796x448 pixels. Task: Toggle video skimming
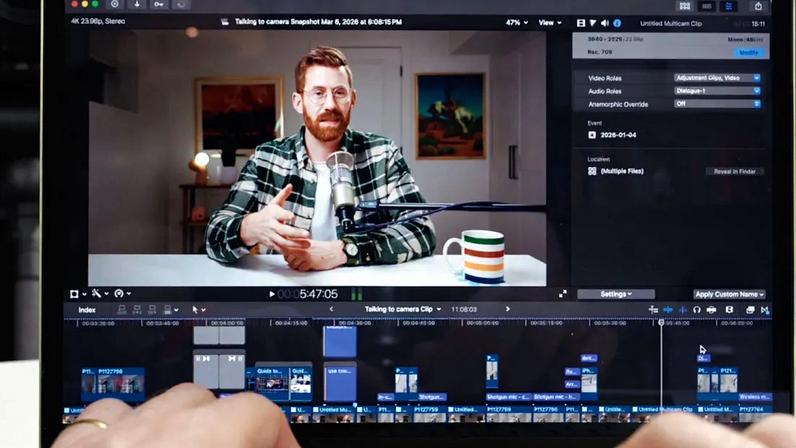(x=668, y=309)
